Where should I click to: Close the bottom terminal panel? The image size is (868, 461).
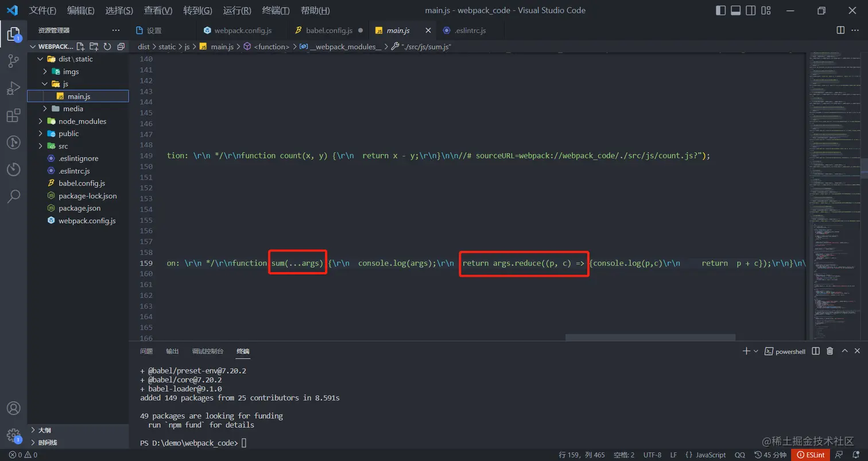tap(858, 351)
